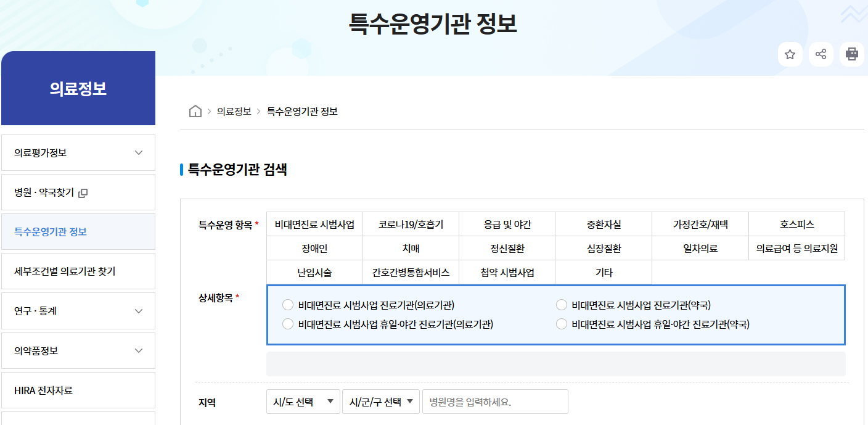This screenshot has width=868, height=425.
Task: Select the 비대면진료 시범사업 tab
Action: click(x=314, y=225)
